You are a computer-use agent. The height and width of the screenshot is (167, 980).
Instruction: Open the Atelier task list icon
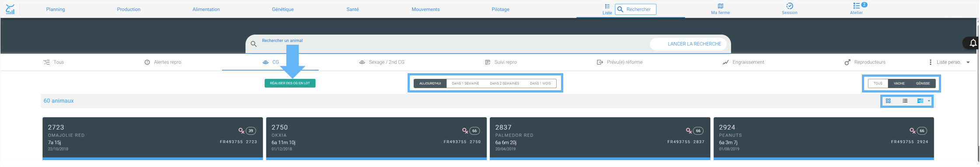click(x=856, y=6)
